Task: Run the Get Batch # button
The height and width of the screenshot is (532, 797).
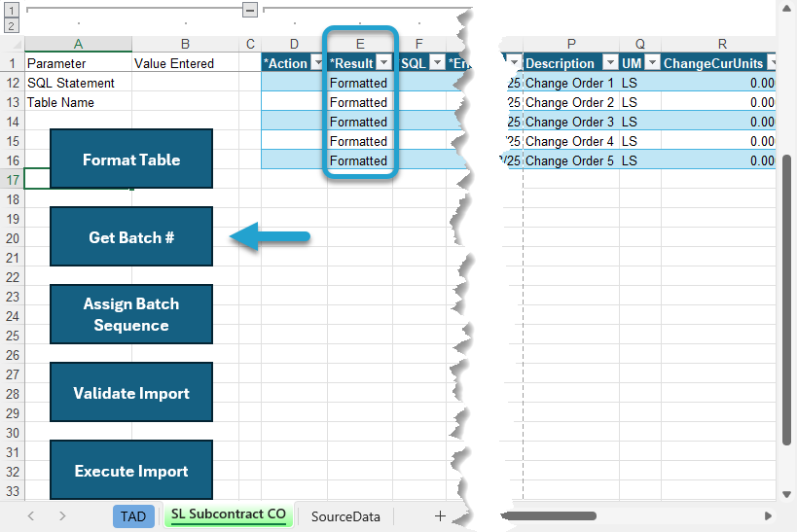Action: pyautogui.click(x=131, y=236)
